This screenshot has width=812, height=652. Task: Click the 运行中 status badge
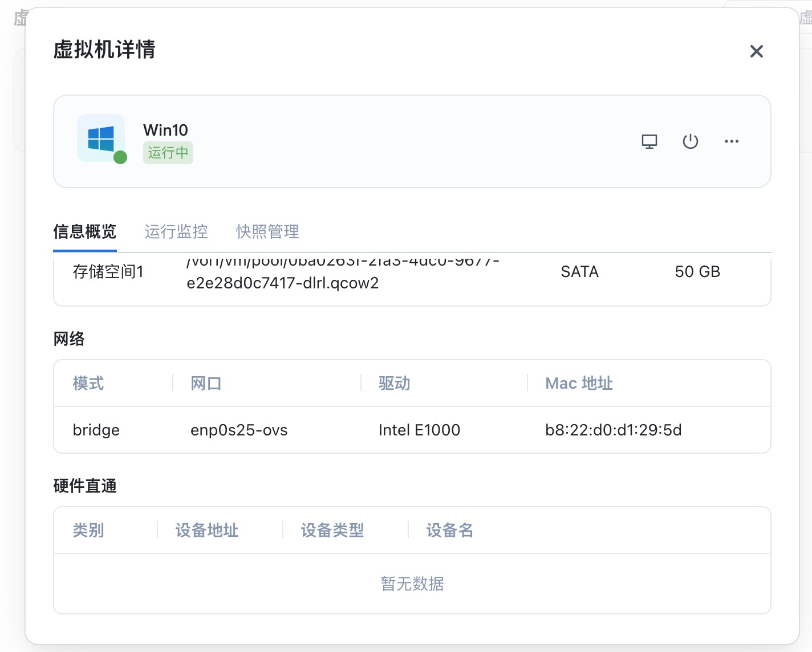click(x=168, y=153)
